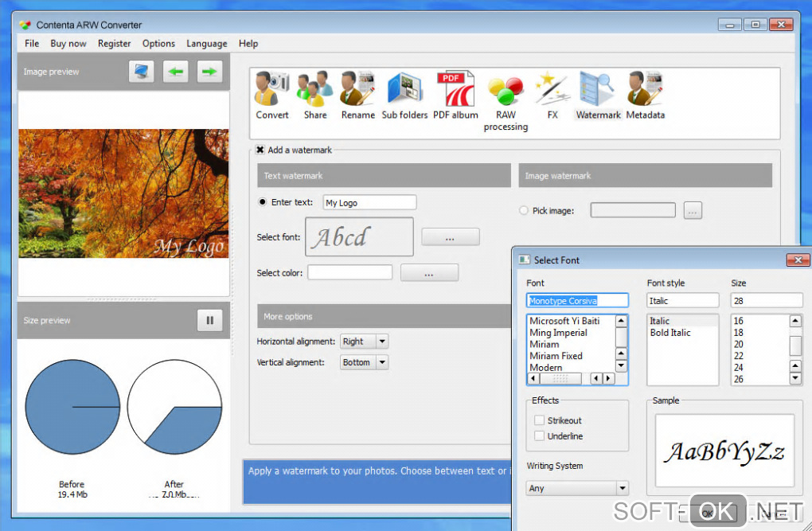Select Miriam font in the list
The width and height of the screenshot is (812, 531).
(x=545, y=344)
